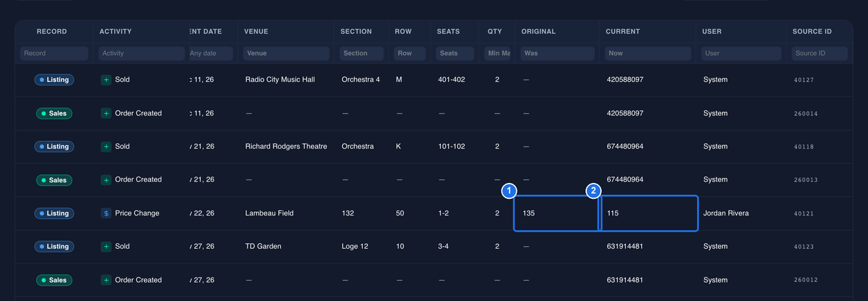This screenshot has height=301, width=868.
Task: Sort by the ACTIVITY column header
Action: (x=115, y=31)
